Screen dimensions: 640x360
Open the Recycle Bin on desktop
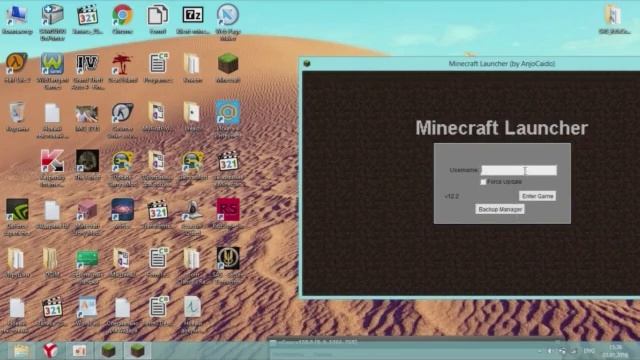[x=17, y=112]
